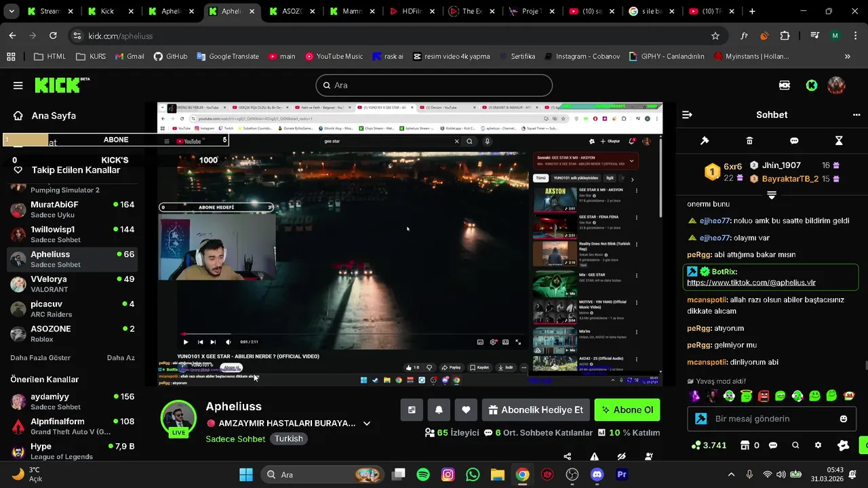868x488 pixels.
Task: Open chat settings gear
Action: point(818,445)
